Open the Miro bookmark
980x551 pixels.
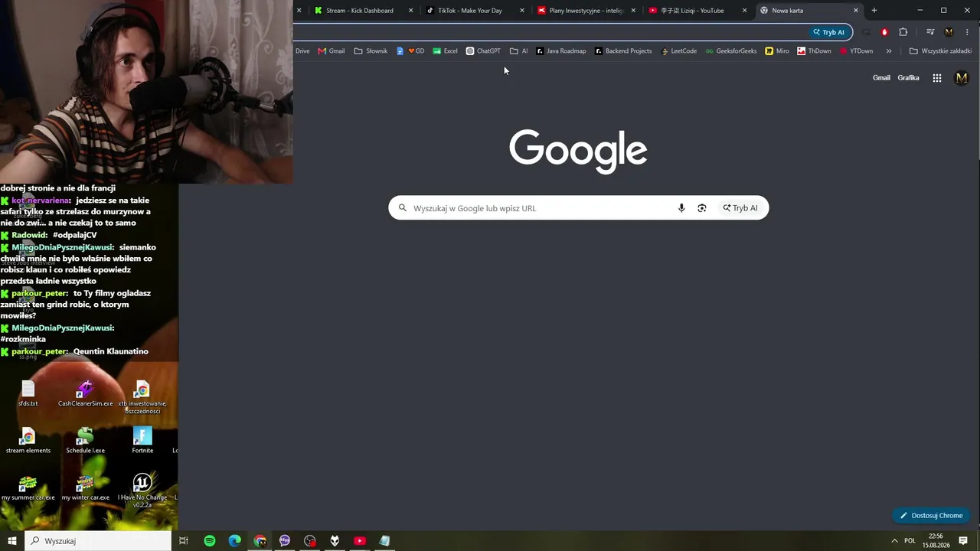click(x=777, y=51)
